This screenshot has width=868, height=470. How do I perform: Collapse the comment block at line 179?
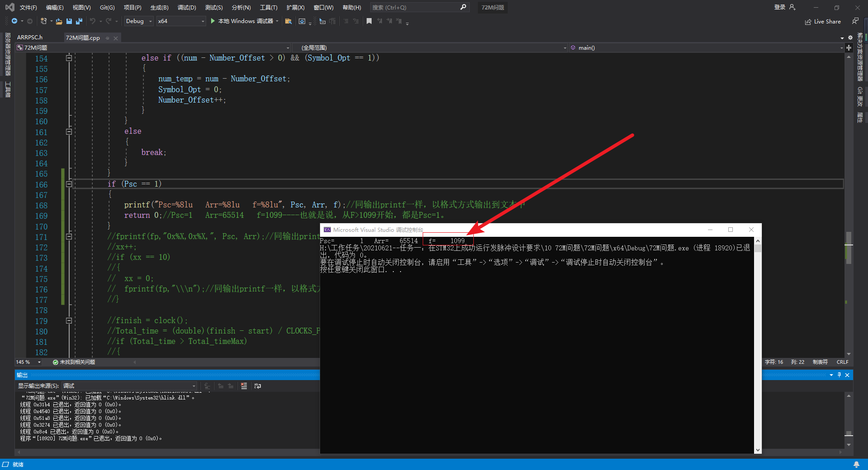click(69, 320)
